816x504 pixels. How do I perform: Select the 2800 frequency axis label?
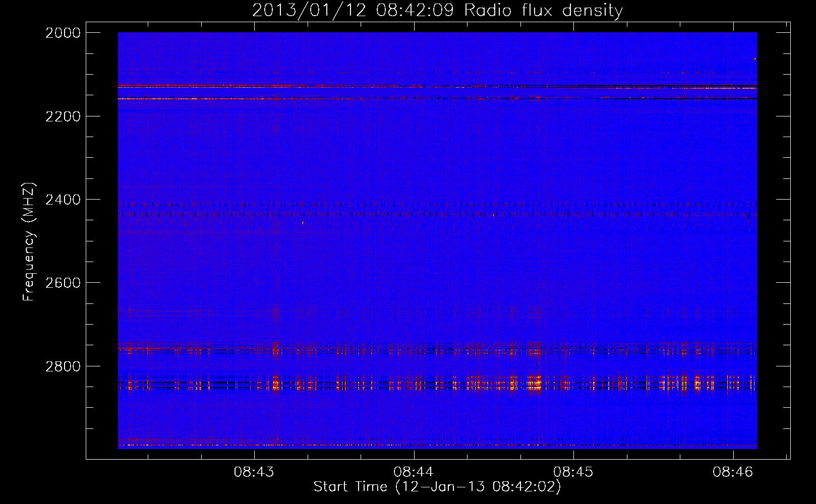tap(63, 366)
